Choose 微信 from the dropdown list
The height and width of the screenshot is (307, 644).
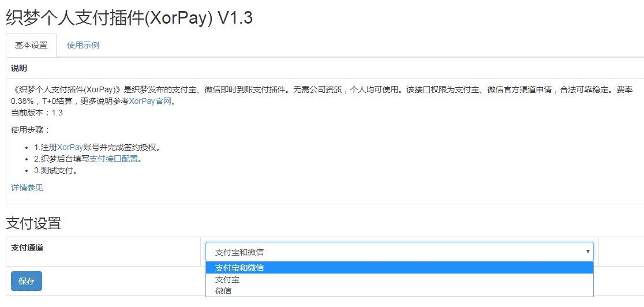click(400, 291)
